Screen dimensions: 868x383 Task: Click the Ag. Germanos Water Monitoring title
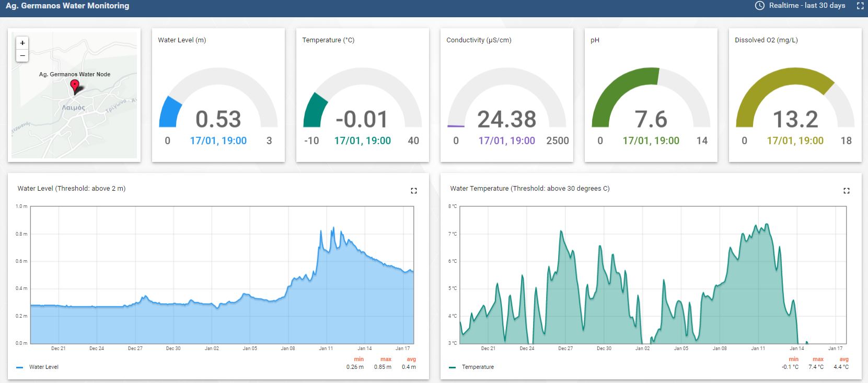pos(67,6)
